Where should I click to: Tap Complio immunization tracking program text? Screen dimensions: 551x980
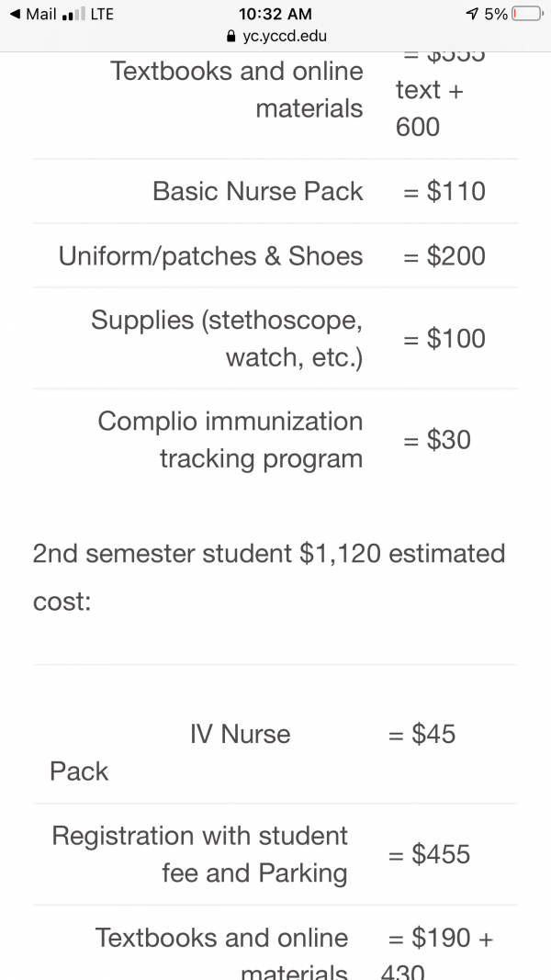[x=230, y=440]
